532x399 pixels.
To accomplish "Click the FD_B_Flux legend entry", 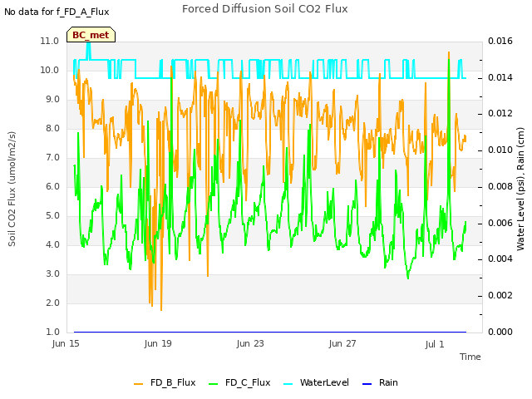I will (x=165, y=382).
